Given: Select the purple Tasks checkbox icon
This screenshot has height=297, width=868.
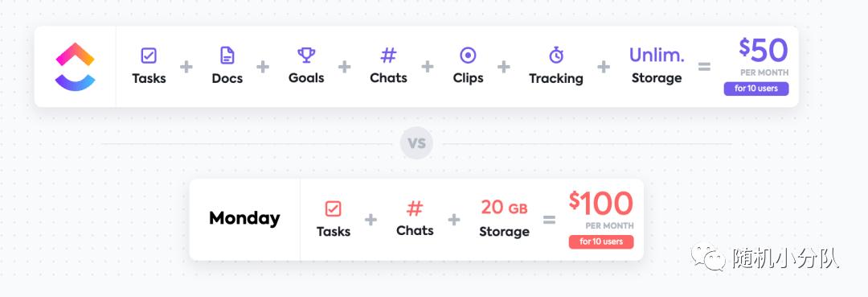Looking at the screenshot, I should 149,56.
